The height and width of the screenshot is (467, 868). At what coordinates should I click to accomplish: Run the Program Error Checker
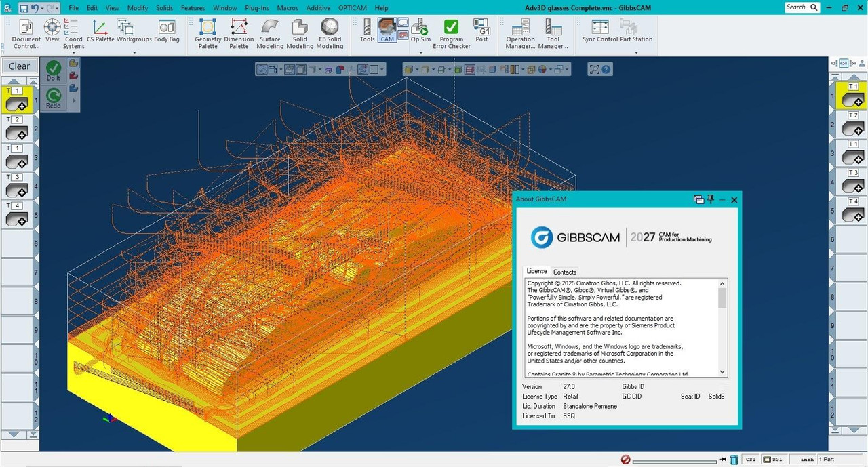[451, 34]
